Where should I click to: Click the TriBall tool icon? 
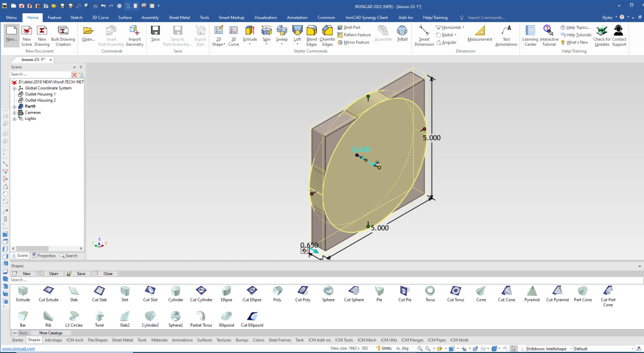click(402, 34)
